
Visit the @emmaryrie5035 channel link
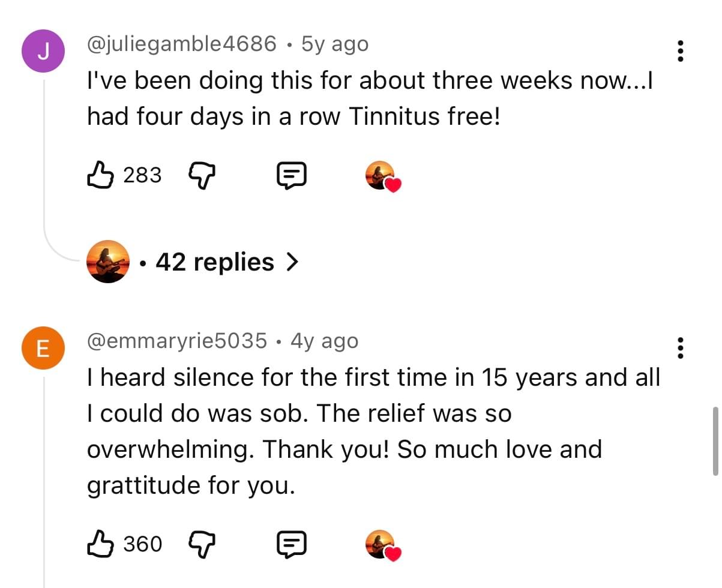(177, 341)
